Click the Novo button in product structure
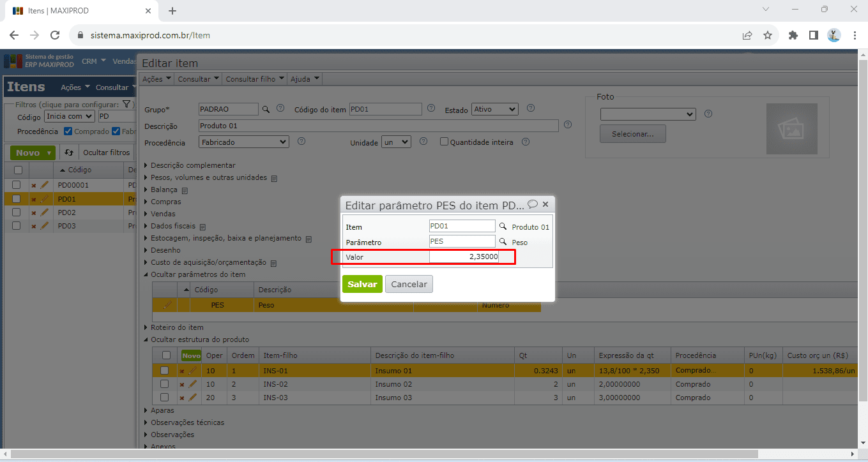 click(191, 355)
